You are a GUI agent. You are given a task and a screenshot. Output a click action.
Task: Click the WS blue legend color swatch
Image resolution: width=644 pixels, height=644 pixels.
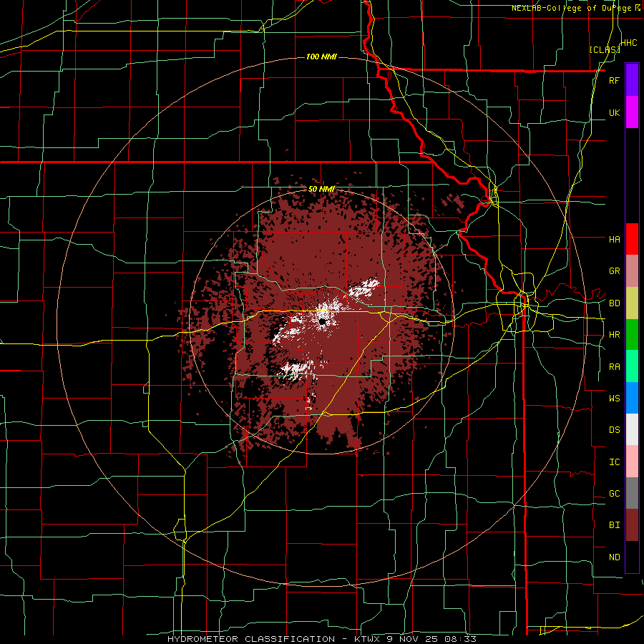tap(632, 398)
